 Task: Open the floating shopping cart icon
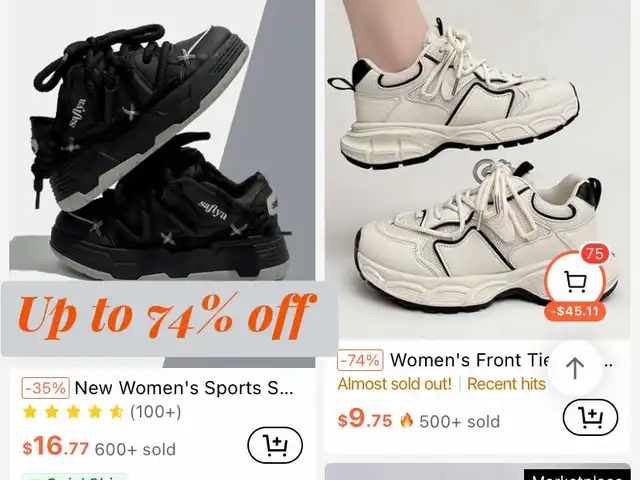click(x=575, y=281)
